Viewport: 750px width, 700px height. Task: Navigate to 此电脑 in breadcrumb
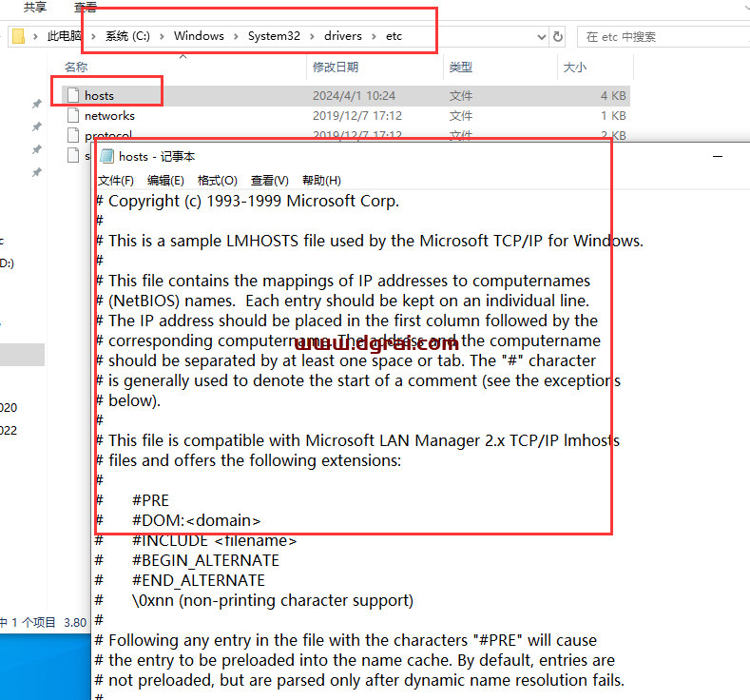tap(64, 36)
